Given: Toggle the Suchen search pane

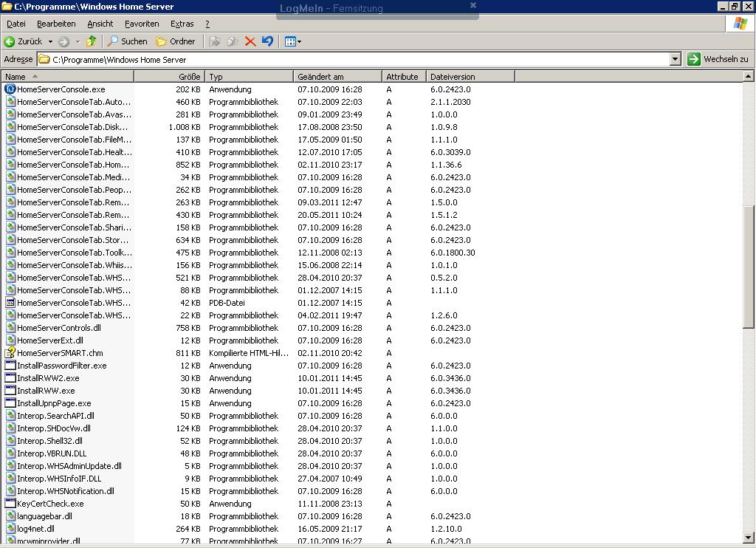Looking at the screenshot, I should tap(126, 41).
